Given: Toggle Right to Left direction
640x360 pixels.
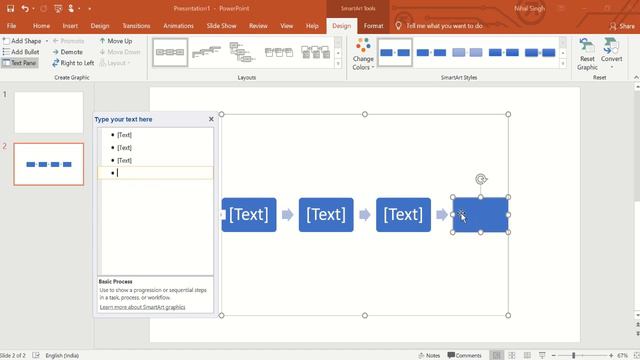Looking at the screenshot, I should point(73,63).
